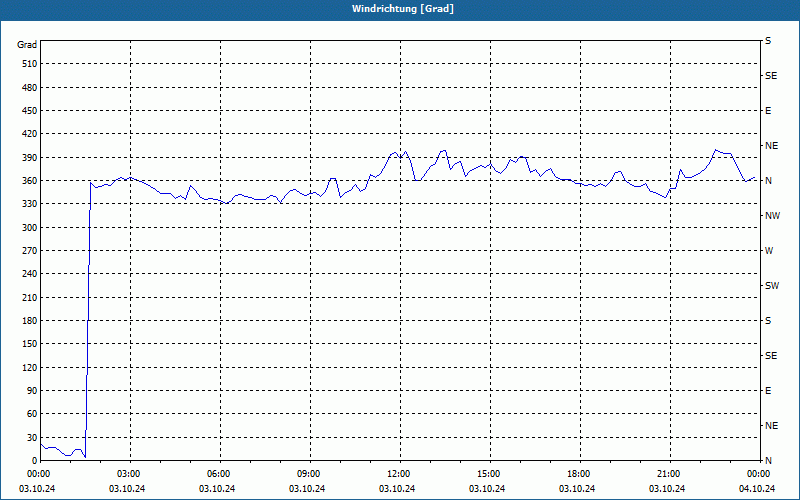The image size is (800, 500).
Task: Click the 03.10.24 date under 12:00
Action: pyautogui.click(x=397, y=489)
